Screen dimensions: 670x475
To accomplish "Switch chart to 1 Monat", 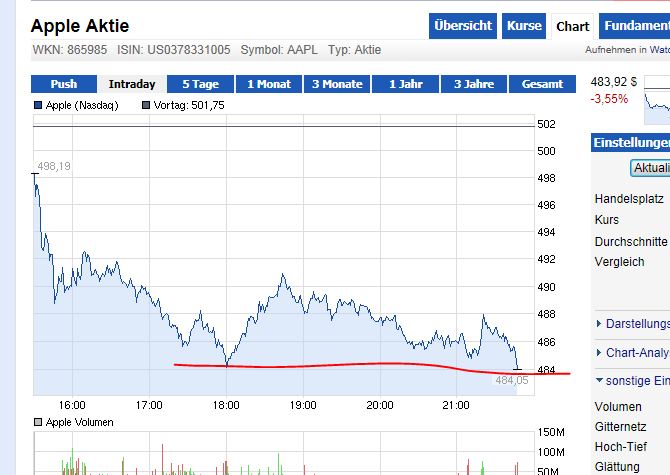I will pyautogui.click(x=268, y=84).
